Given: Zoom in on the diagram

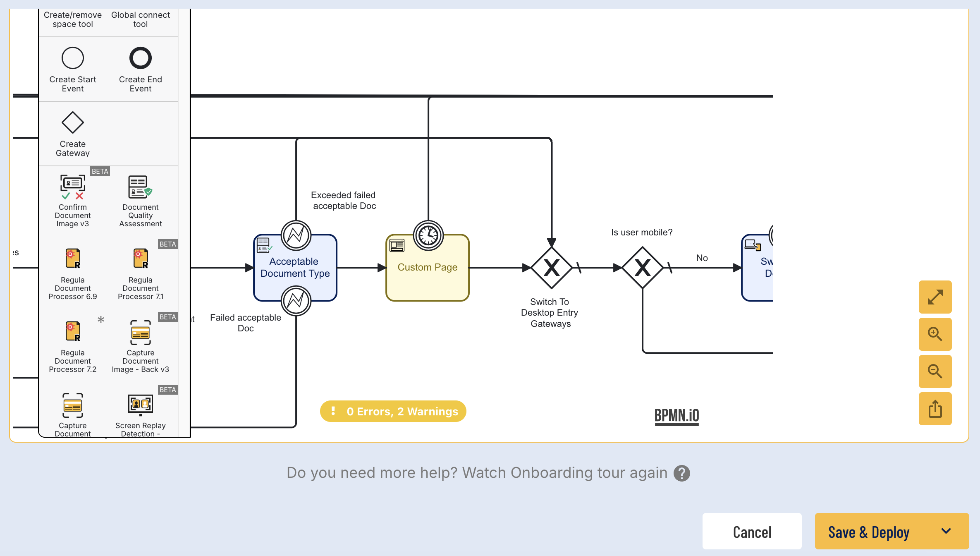Looking at the screenshot, I should 935,334.
